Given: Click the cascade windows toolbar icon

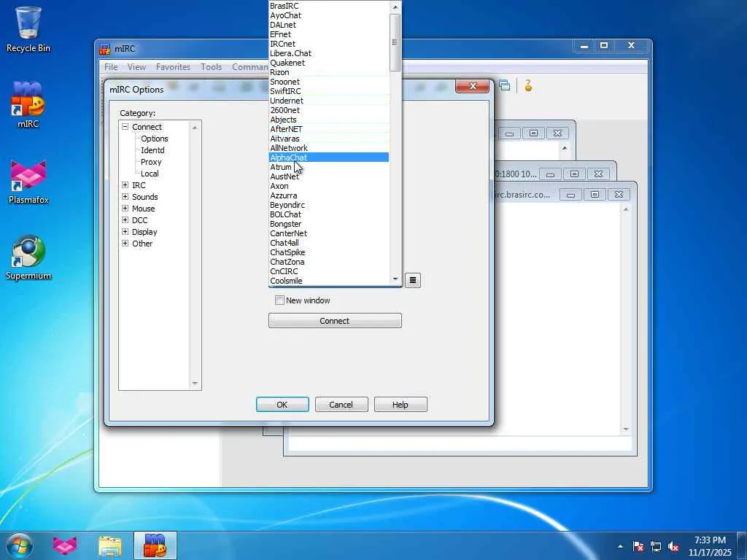Looking at the screenshot, I should 505,86.
